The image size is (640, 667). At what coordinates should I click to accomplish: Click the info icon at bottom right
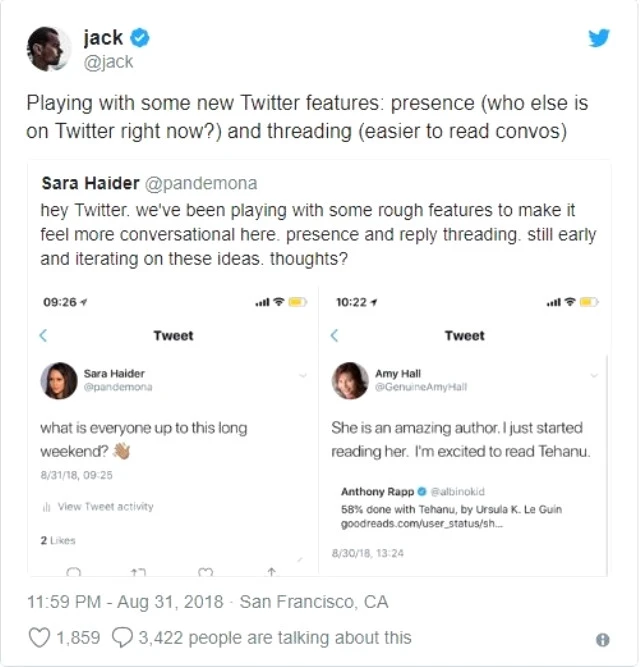(x=603, y=639)
